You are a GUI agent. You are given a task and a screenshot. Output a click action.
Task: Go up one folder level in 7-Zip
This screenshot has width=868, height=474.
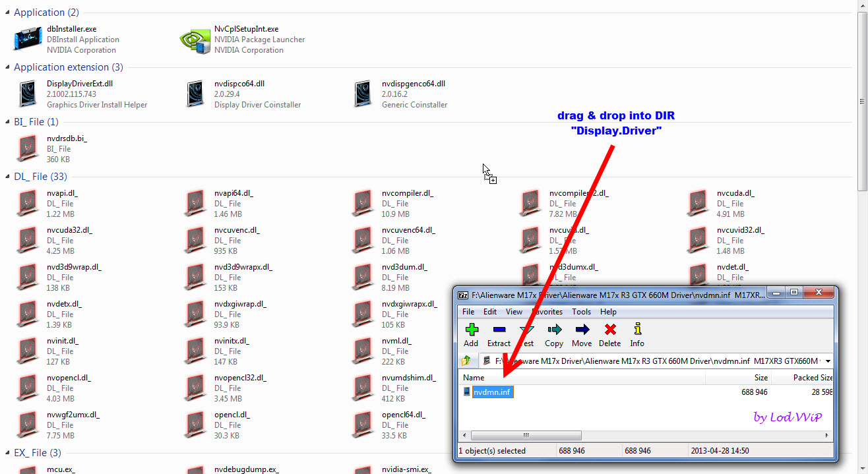pos(467,361)
